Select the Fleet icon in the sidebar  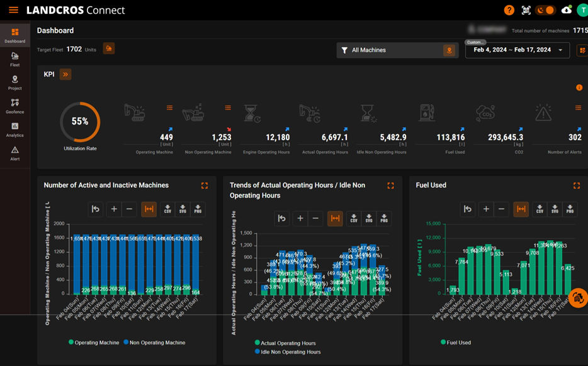point(14,58)
